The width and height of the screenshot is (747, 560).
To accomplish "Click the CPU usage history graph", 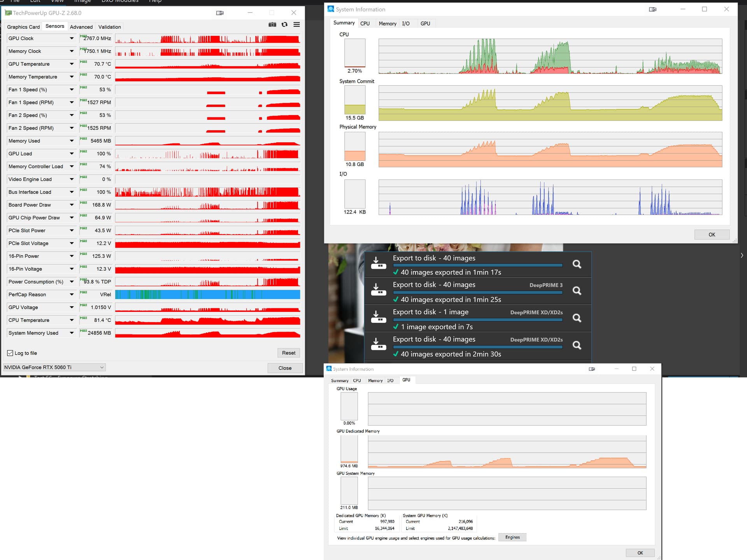I will pyautogui.click(x=550, y=56).
